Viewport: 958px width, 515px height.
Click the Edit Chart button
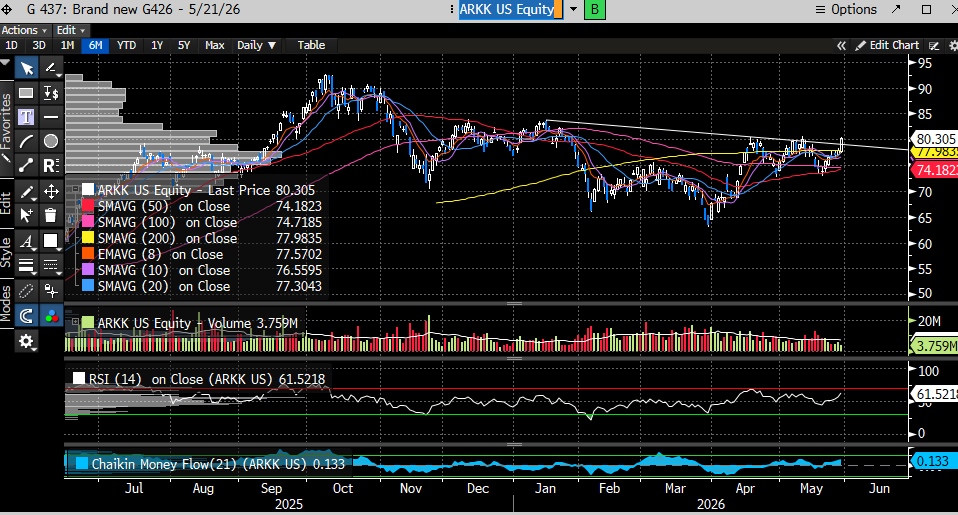pyautogui.click(x=887, y=45)
